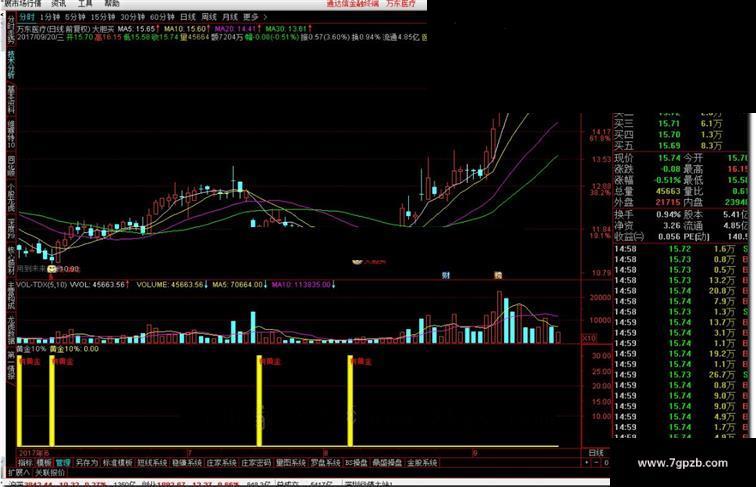The height and width of the screenshot is (487, 756).
Task: Select the 短线系统 template
Action: (x=152, y=462)
